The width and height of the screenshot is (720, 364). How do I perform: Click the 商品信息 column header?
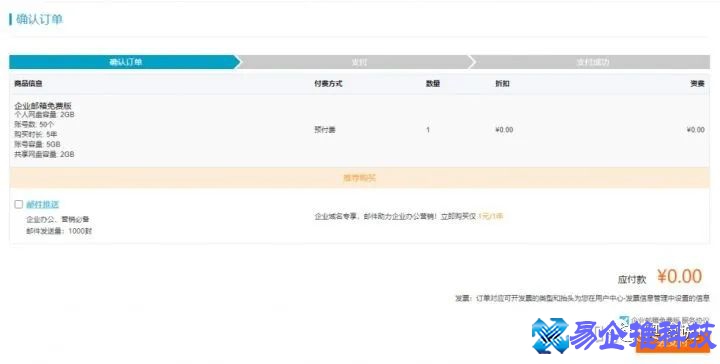(x=28, y=84)
